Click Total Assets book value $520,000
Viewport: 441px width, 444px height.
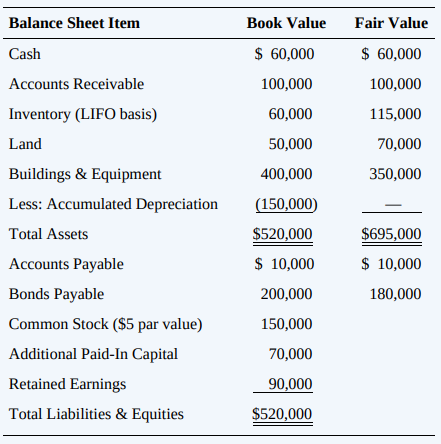[282, 234]
